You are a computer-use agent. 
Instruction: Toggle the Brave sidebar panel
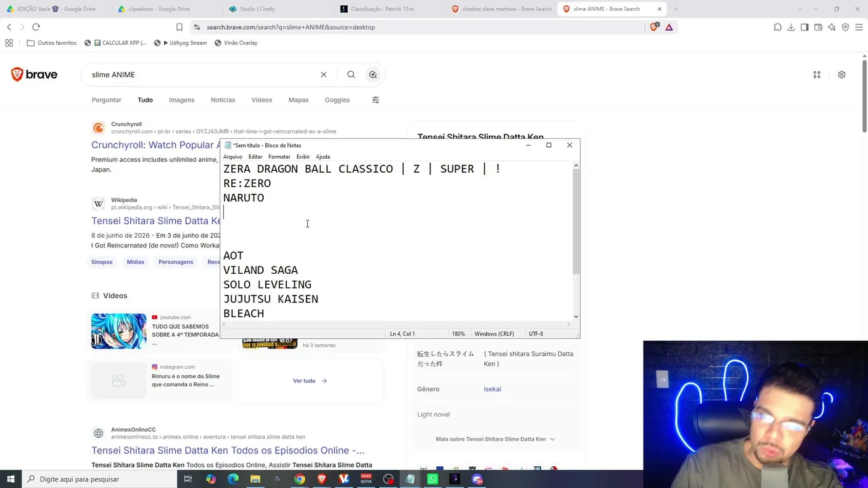coord(804,27)
